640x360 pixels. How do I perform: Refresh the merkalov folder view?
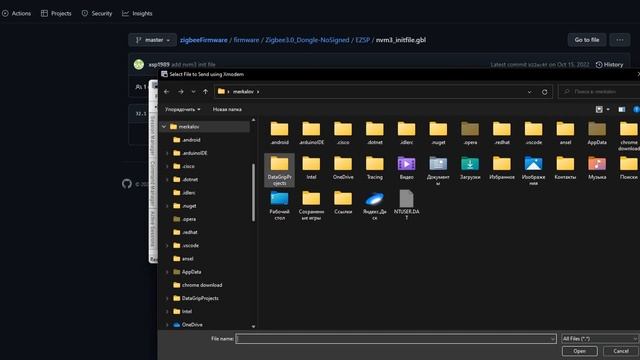coord(544,92)
